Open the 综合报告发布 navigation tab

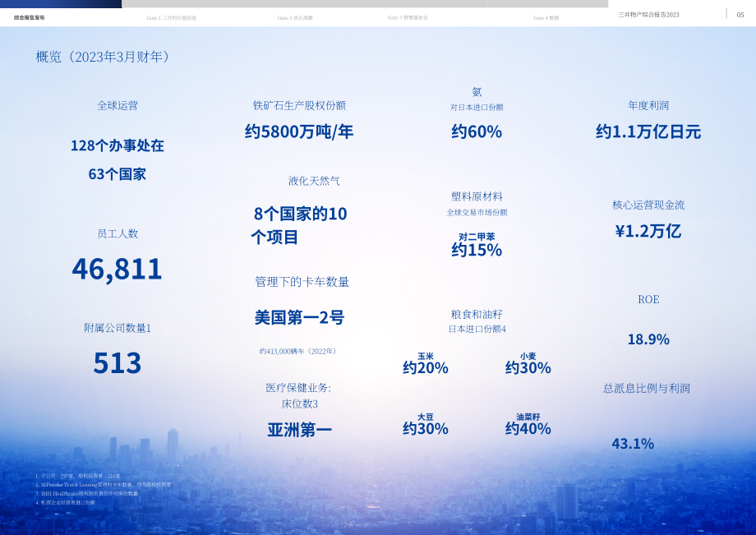click(30, 17)
